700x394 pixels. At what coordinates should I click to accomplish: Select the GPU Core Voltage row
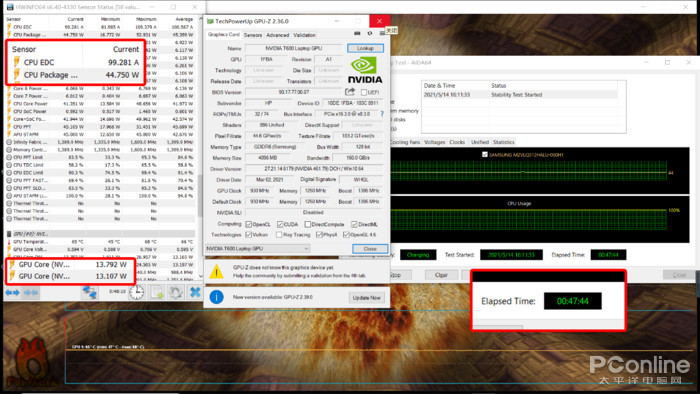pyautogui.click(x=100, y=249)
